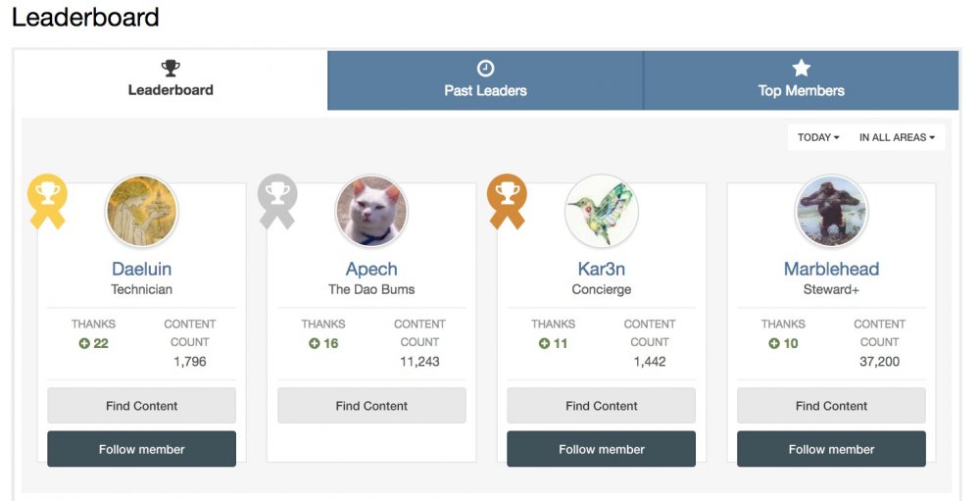Click the green plus icon beside 10 thanks
The height and width of the screenshot is (501, 980).
[x=774, y=343]
